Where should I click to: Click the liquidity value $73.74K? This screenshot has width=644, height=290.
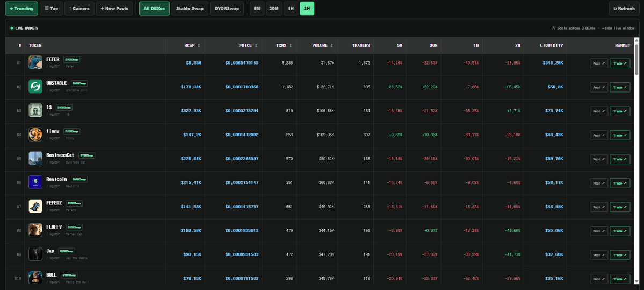click(553, 111)
